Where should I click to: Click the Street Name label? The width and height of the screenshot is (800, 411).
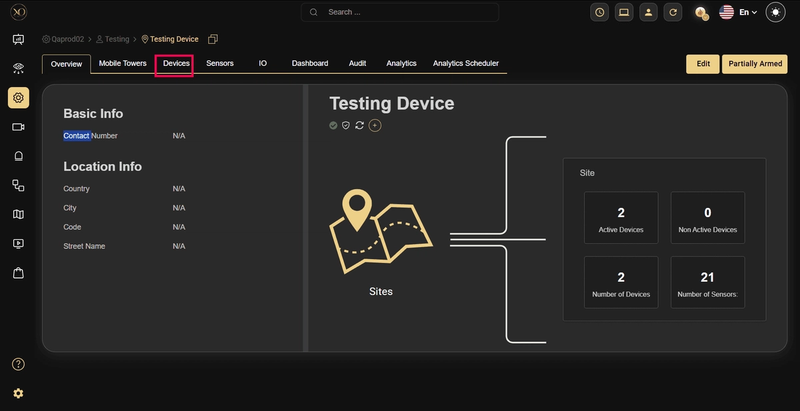[84, 246]
